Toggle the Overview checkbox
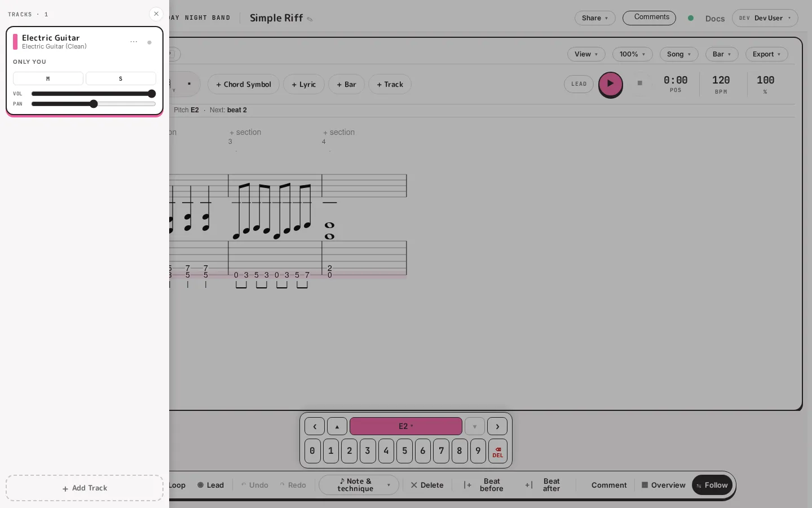Viewport: 812px width, 508px height. (664, 485)
